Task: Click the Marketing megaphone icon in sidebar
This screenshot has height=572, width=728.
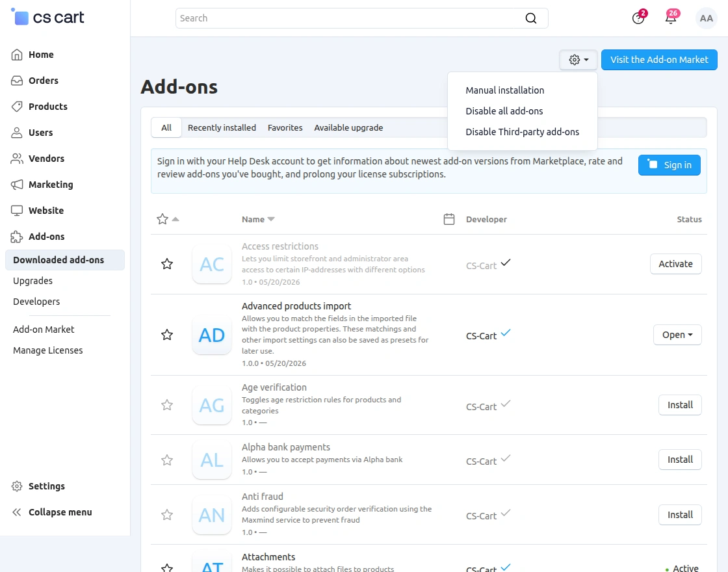Action: coord(17,185)
